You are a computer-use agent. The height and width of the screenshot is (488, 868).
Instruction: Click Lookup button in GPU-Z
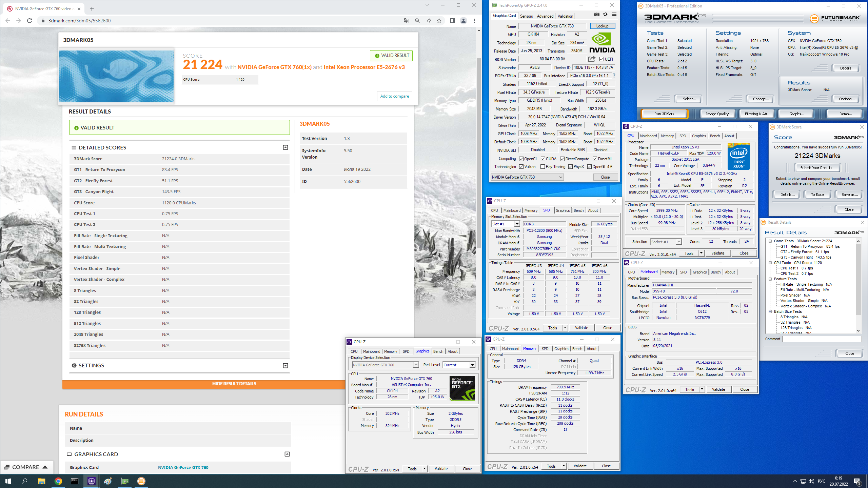pos(602,26)
